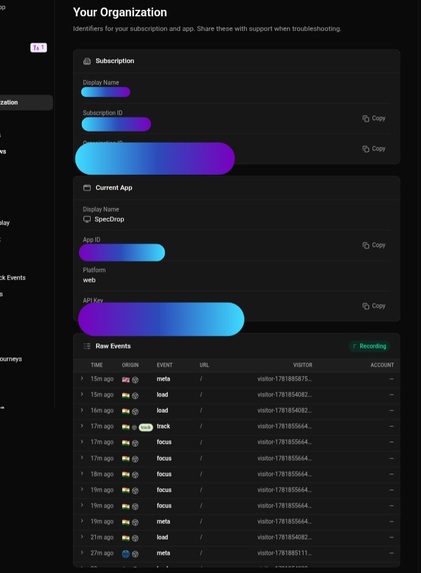
Task: Click the browser icon in 16m ago load row
Action: click(x=135, y=411)
